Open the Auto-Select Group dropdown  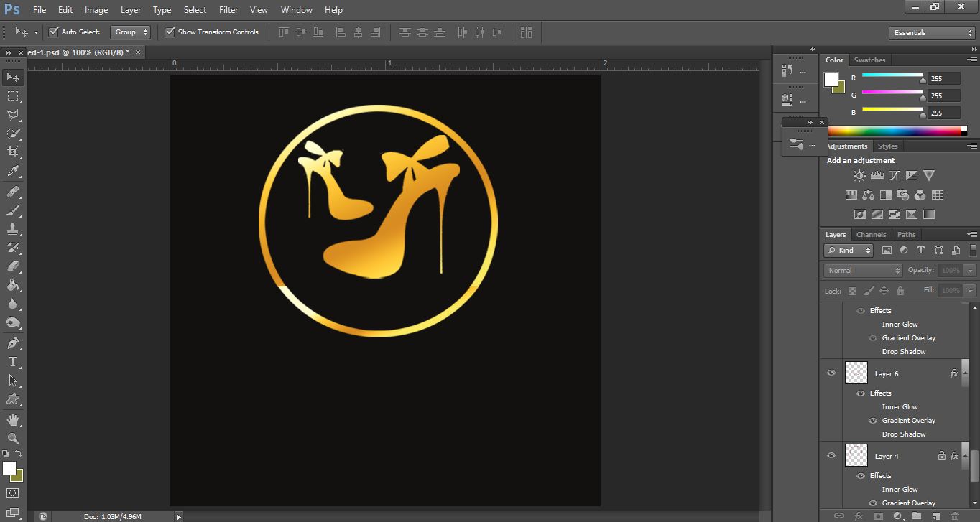pyautogui.click(x=131, y=32)
